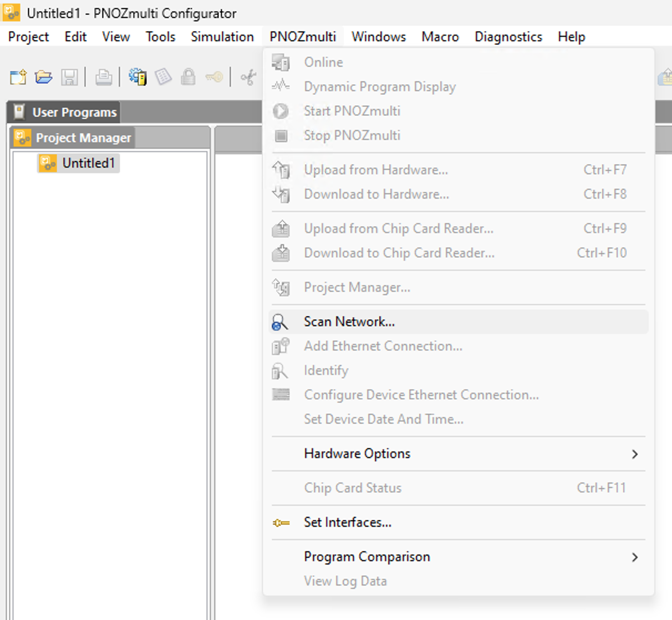672x620 pixels.
Task: Expand the Hardware Options submenu arrow
Action: tap(635, 454)
